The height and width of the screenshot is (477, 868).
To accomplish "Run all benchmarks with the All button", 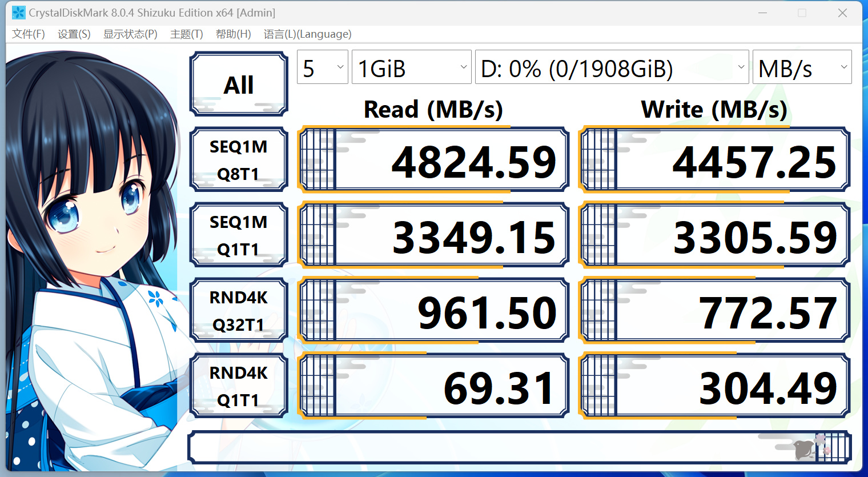I will 239,83.
